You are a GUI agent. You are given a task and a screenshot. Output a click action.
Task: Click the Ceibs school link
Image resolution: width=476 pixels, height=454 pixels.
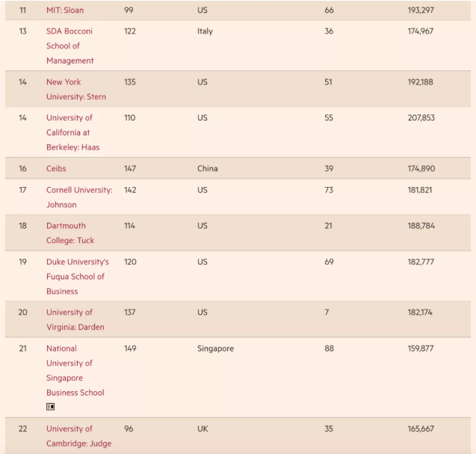[x=56, y=168]
